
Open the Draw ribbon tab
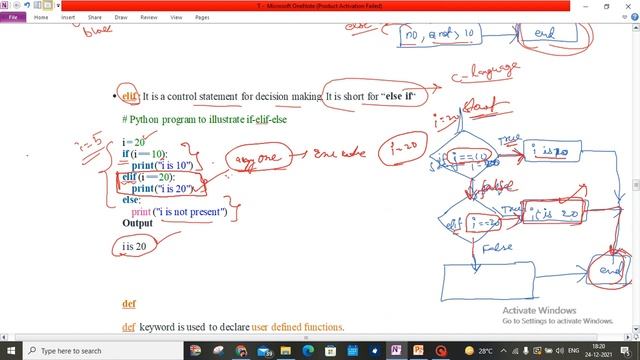tap(121, 17)
